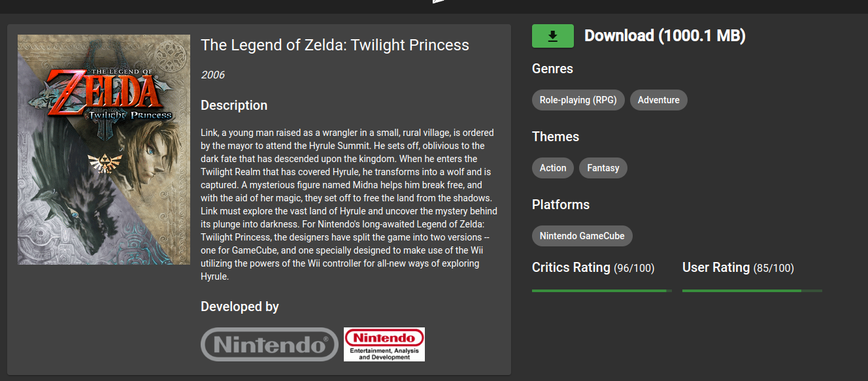
Task: Click the Critics Rating (96/100) label
Action: coord(593,267)
